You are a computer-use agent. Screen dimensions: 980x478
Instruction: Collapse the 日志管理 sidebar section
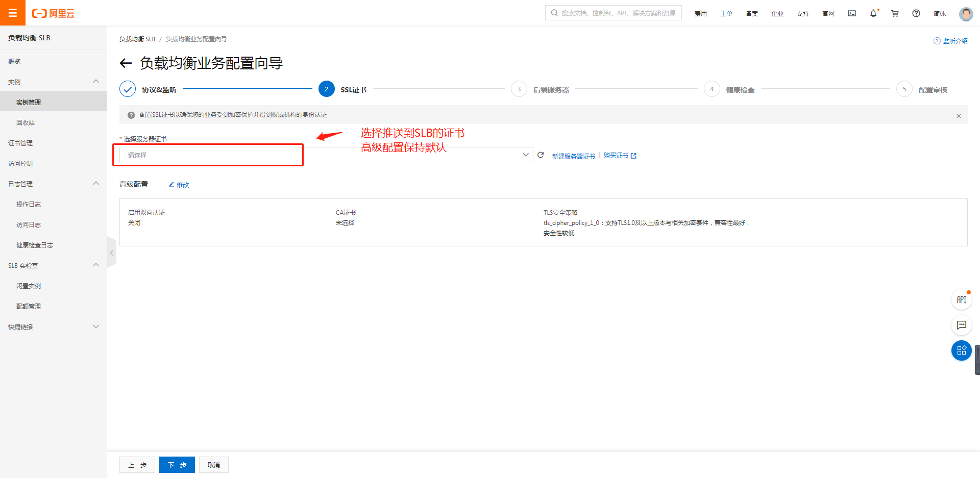(x=96, y=184)
